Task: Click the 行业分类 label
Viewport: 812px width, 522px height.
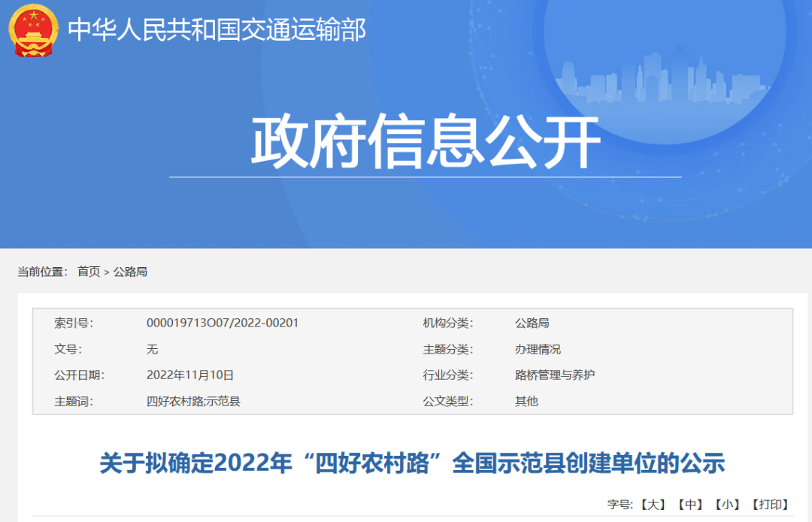Action: 448,375
